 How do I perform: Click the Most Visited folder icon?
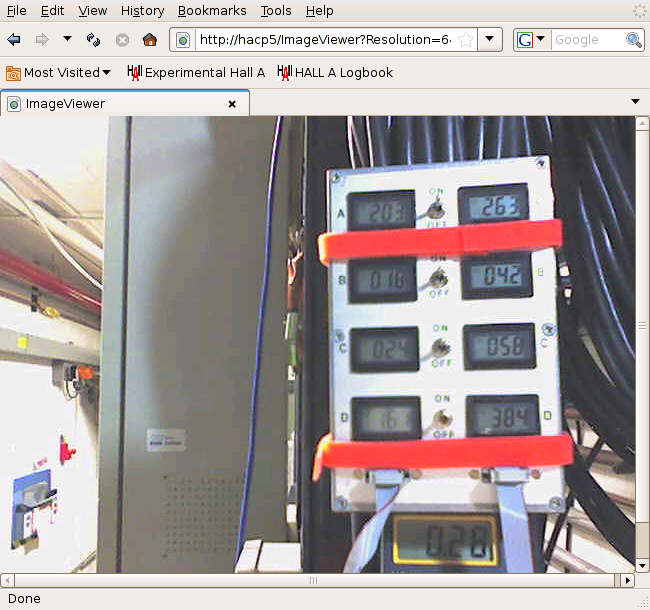click(13, 74)
